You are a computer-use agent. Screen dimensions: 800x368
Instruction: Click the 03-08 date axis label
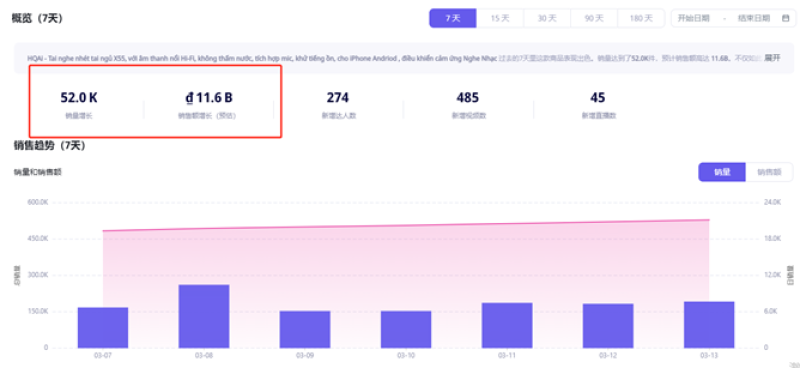pos(204,355)
